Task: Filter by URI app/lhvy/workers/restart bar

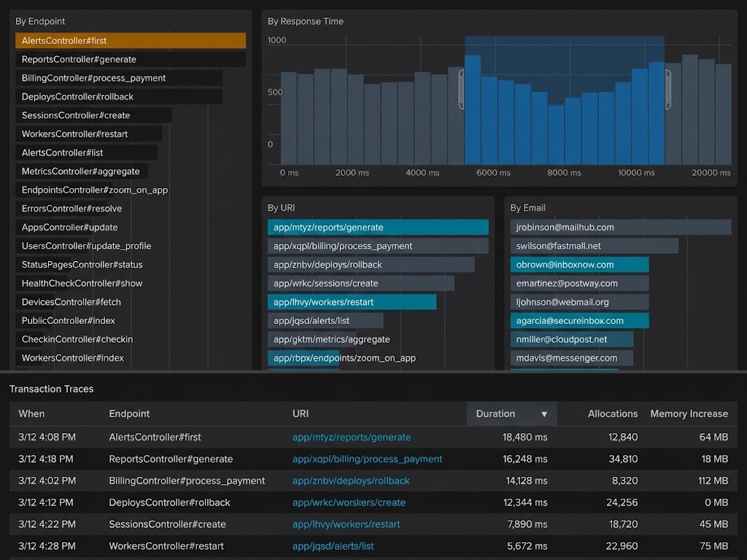Action: (352, 301)
